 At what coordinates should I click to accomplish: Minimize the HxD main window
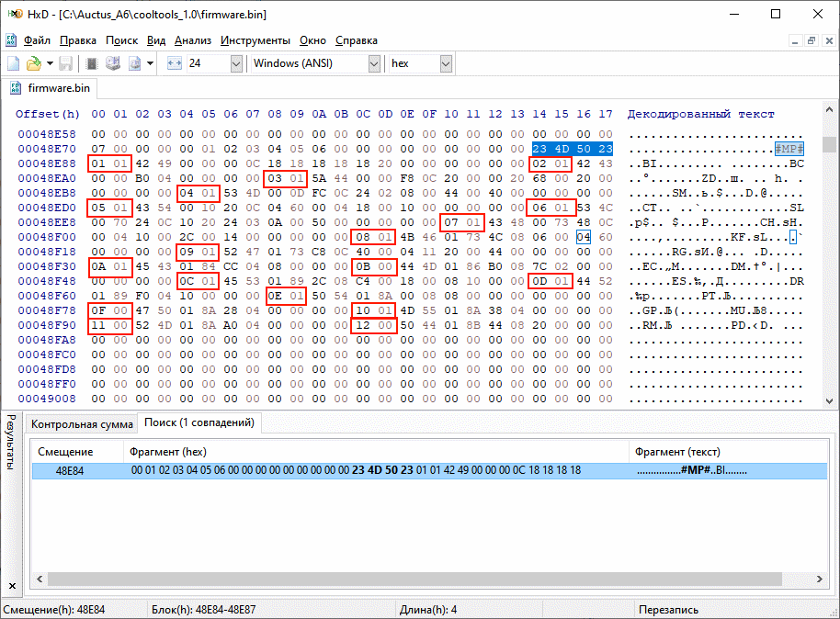pyautogui.click(x=734, y=14)
